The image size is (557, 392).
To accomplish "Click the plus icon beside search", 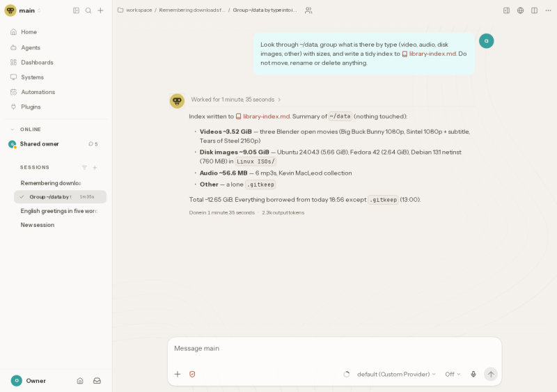I will click(x=100, y=10).
